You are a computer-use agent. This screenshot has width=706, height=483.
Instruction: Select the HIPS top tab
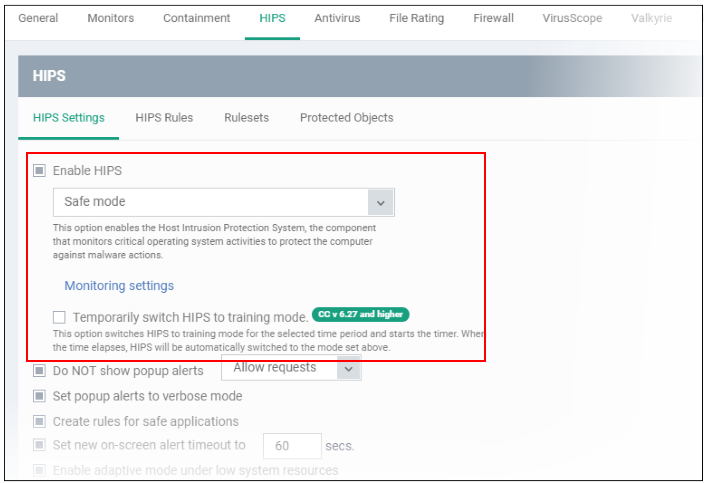(x=272, y=18)
